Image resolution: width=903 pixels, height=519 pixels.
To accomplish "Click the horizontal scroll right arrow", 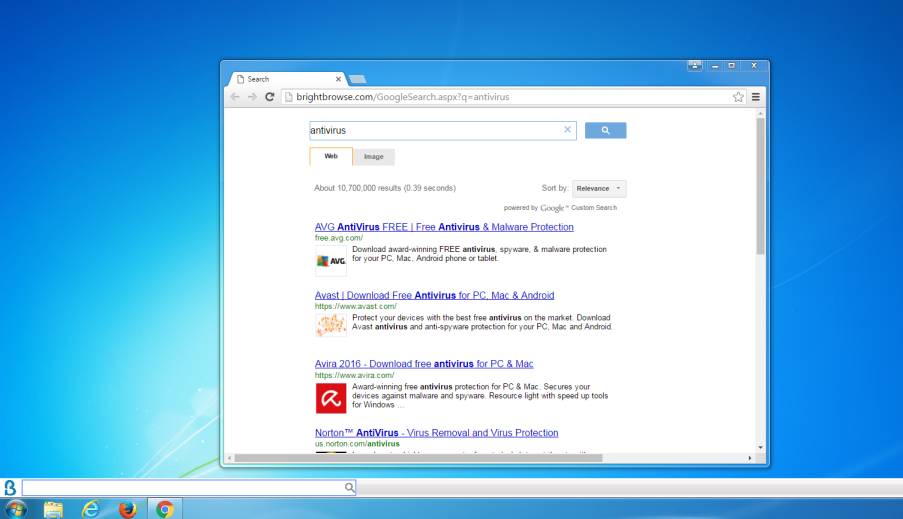I will coord(749,458).
